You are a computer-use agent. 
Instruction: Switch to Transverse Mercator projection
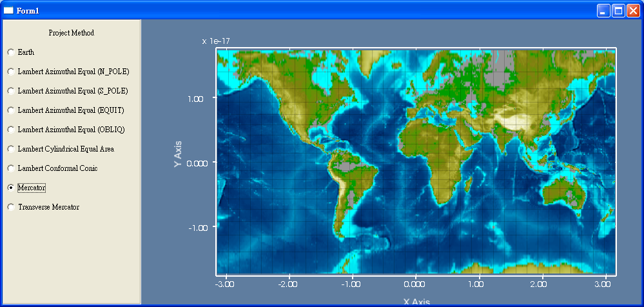pos(11,207)
